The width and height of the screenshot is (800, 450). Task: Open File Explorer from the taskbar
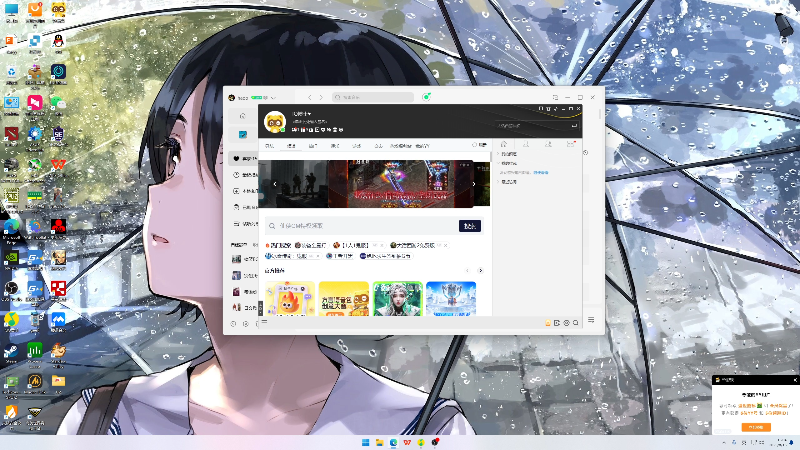pos(379,442)
